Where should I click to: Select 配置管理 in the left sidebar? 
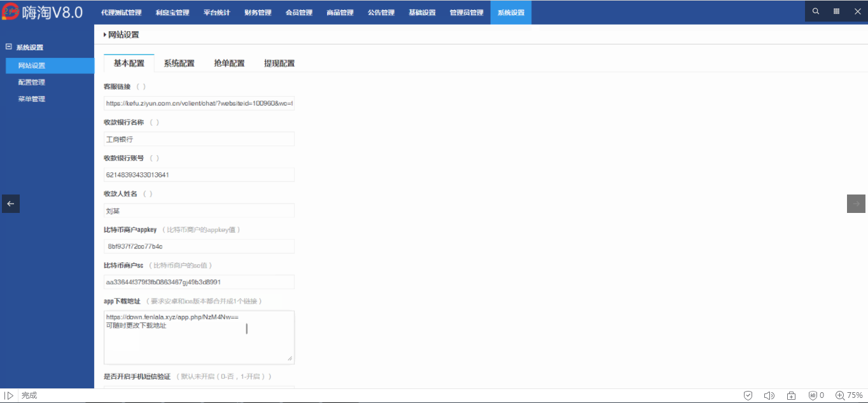pos(32,83)
